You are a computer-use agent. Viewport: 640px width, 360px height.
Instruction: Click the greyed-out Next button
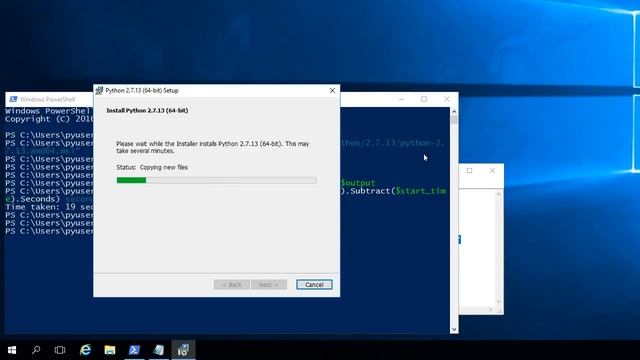point(269,284)
